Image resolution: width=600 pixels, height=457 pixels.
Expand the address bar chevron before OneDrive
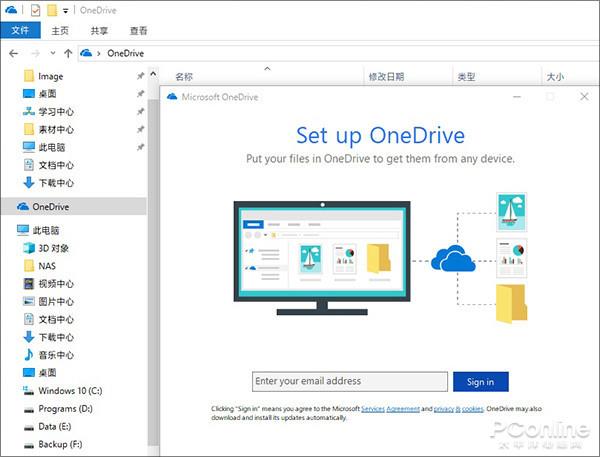(100, 53)
